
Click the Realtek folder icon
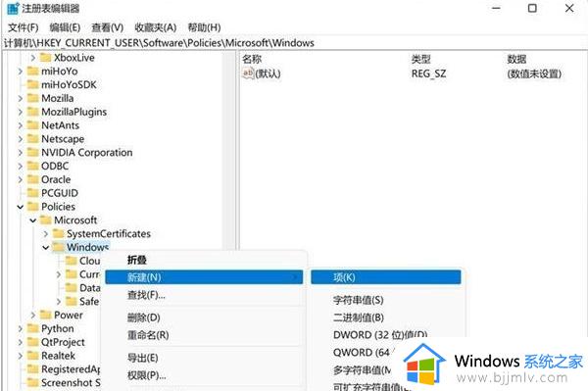point(33,355)
